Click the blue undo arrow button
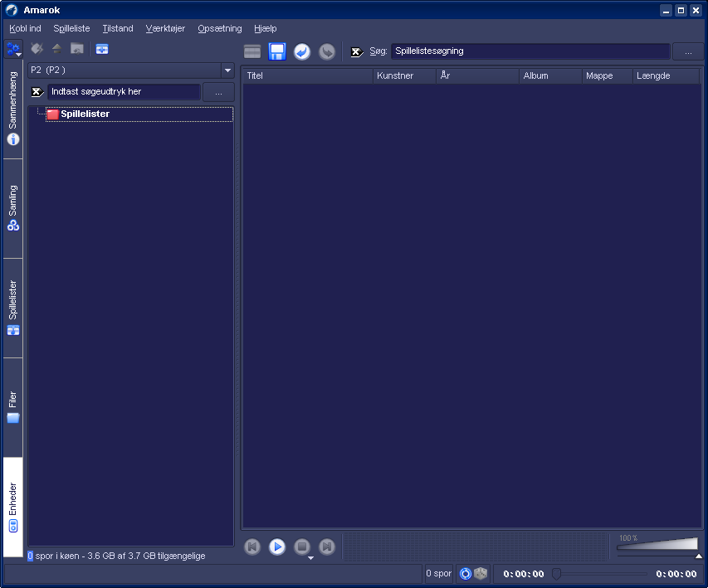This screenshot has height=588, width=708. (x=302, y=51)
